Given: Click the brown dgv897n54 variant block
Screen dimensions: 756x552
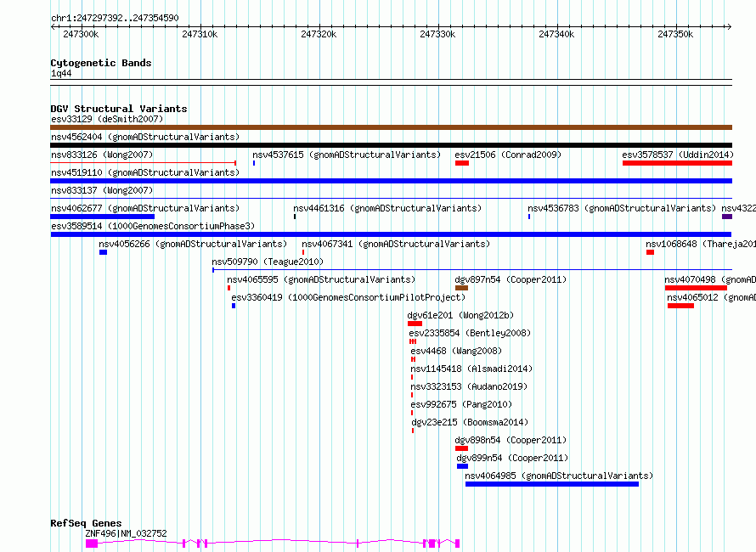Looking at the screenshot, I should tap(462, 288).
